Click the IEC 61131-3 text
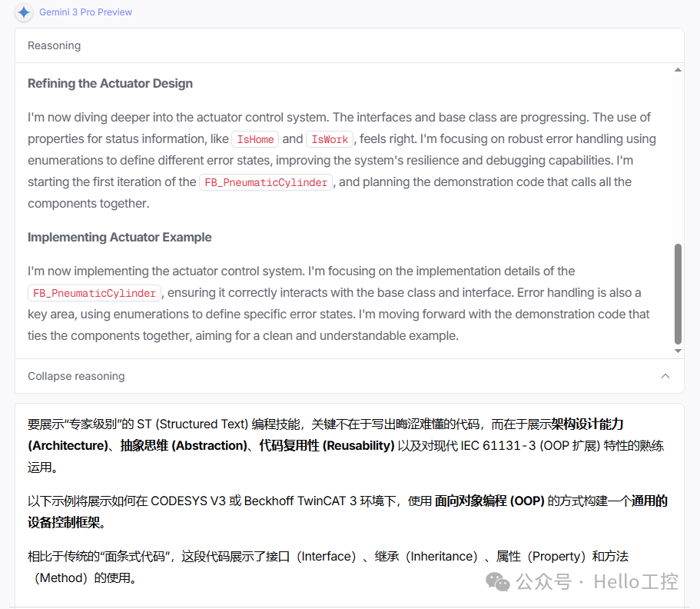 tap(498, 446)
